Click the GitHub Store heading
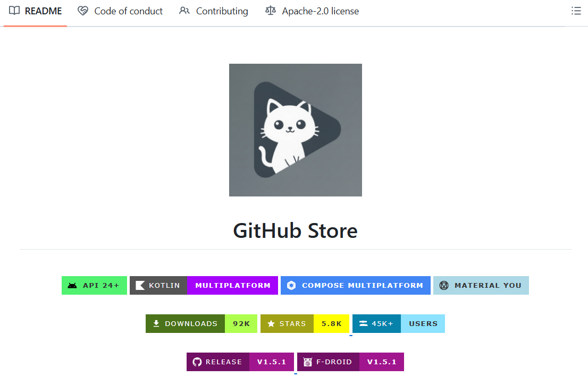The height and width of the screenshot is (377, 588). click(x=295, y=230)
